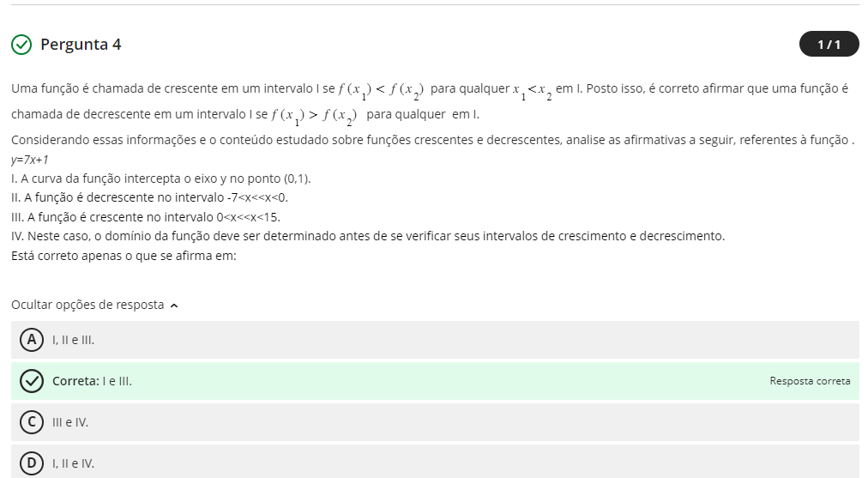
Task: Select the option C circle
Action: pos(32,422)
